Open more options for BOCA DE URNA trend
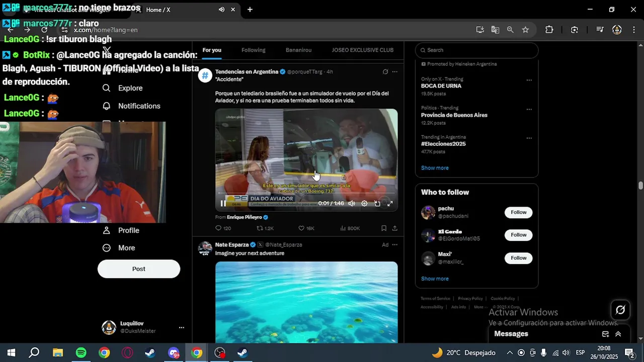The image size is (644, 362). 529,80
